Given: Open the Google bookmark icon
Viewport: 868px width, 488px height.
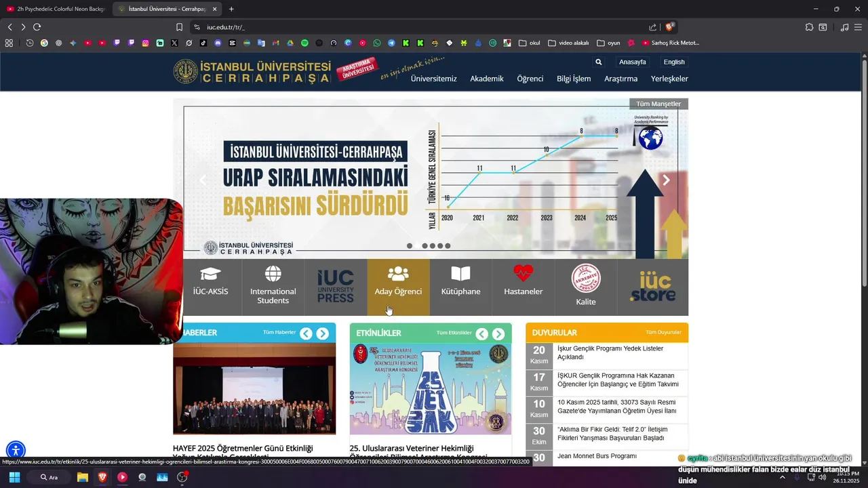Looking at the screenshot, I should [x=44, y=43].
